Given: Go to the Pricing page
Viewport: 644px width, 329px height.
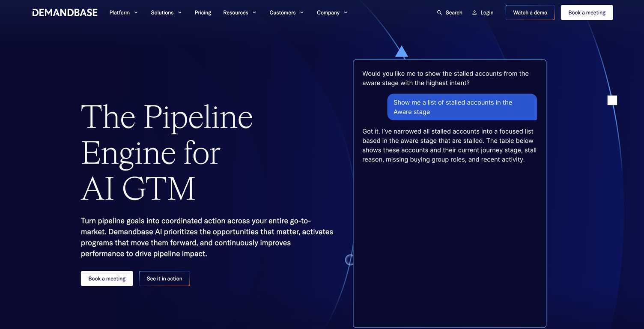Looking at the screenshot, I should [x=203, y=12].
